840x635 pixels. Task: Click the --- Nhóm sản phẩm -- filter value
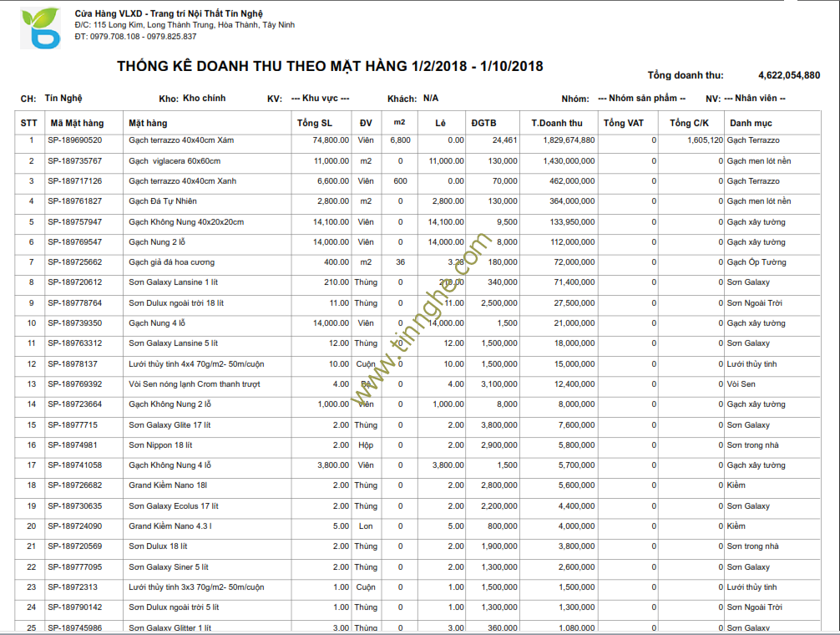point(642,98)
